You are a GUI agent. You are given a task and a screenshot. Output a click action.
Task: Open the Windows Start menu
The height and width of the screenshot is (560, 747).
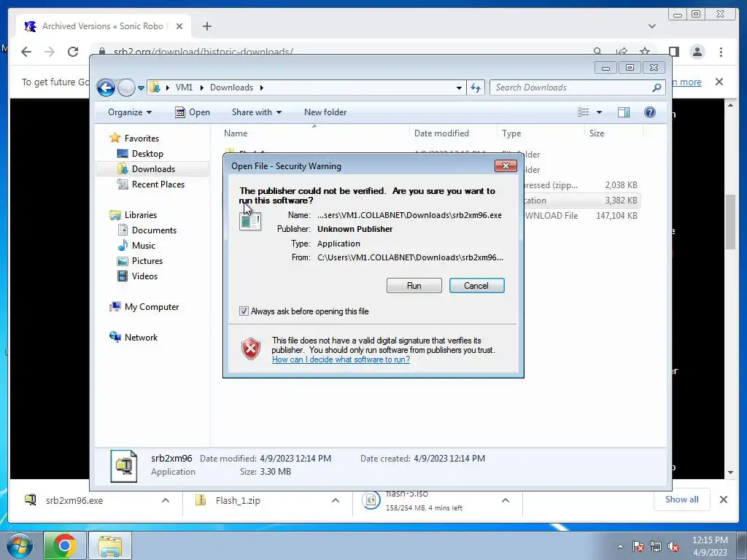click(20, 545)
